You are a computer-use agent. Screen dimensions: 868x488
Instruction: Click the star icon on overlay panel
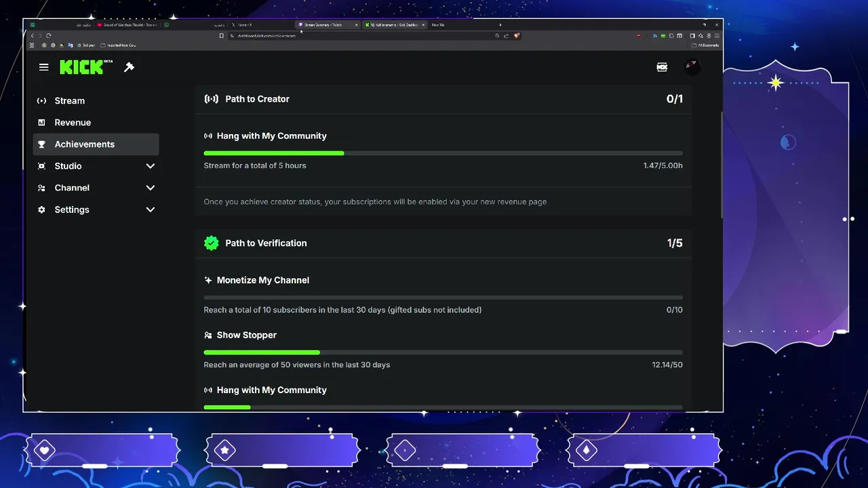tap(225, 450)
